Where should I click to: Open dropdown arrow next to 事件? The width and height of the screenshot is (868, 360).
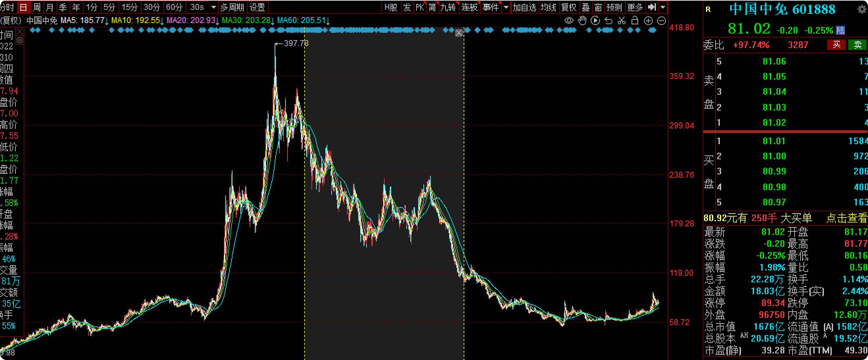(506, 7)
